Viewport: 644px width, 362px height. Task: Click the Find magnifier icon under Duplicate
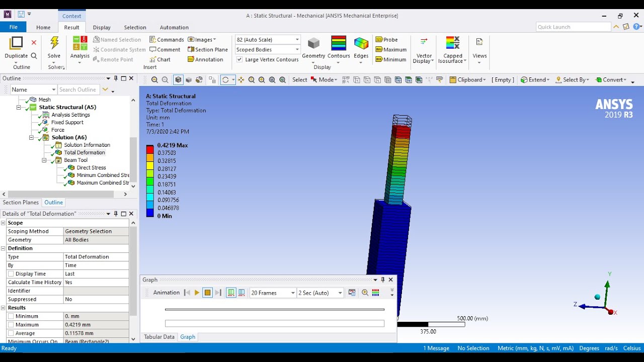pyautogui.click(x=34, y=56)
